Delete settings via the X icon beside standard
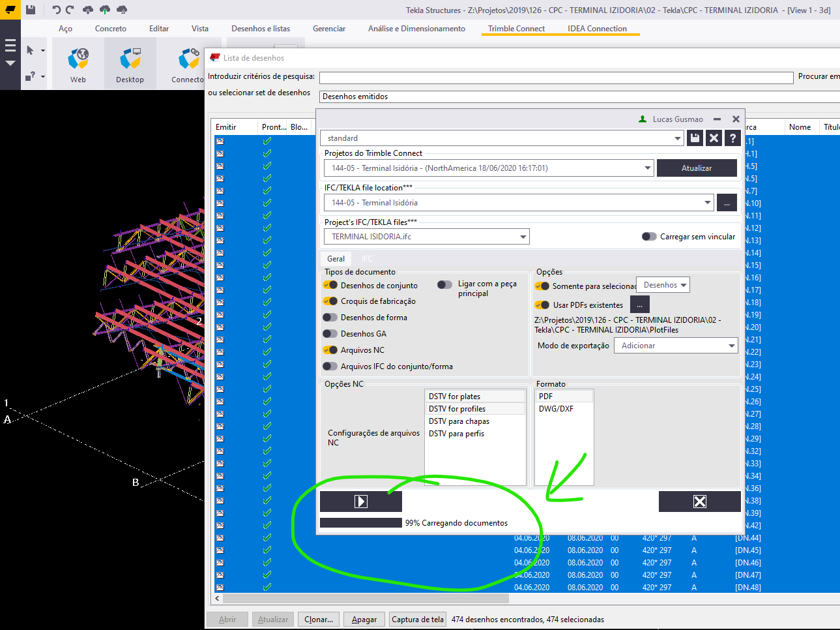The width and height of the screenshot is (840, 630). (712, 138)
